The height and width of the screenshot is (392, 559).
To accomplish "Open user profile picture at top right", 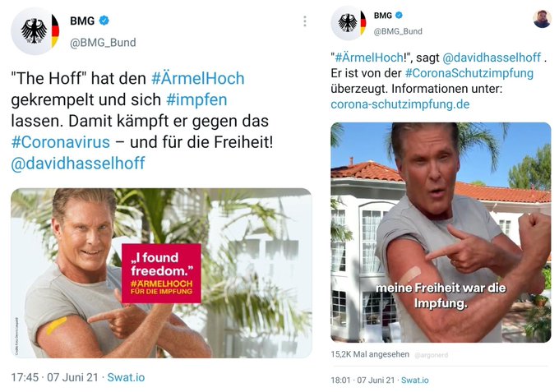I will tap(542, 19).
